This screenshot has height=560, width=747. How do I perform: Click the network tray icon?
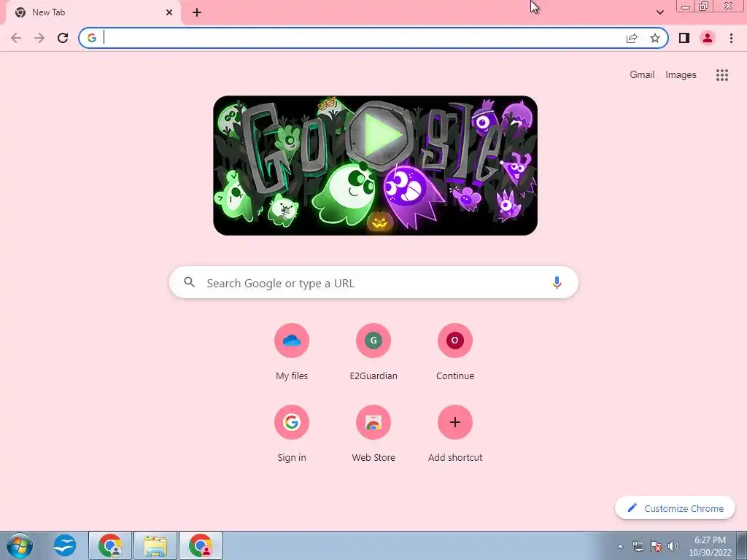638,546
